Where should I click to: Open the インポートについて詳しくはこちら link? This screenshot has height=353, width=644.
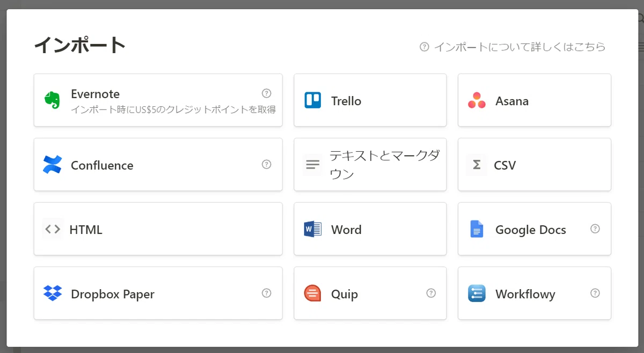tap(519, 47)
